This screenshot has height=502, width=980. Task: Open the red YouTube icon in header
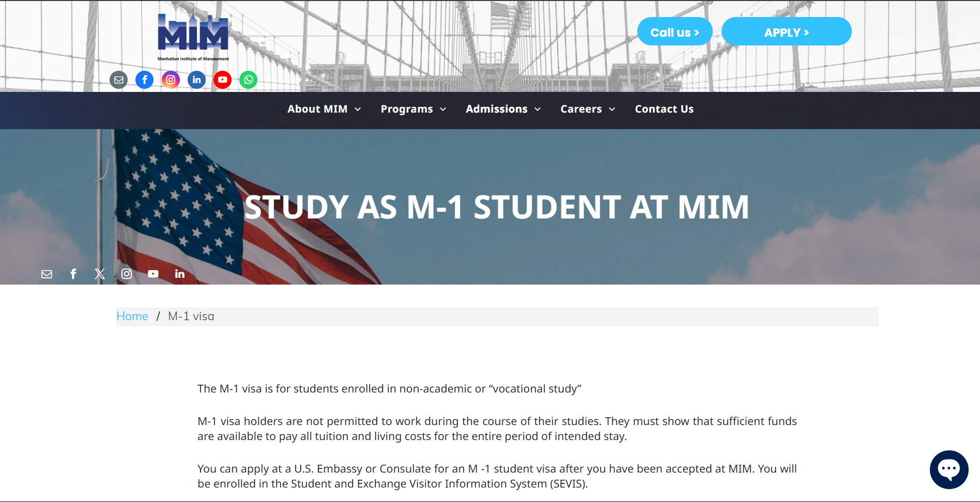[x=222, y=80]
